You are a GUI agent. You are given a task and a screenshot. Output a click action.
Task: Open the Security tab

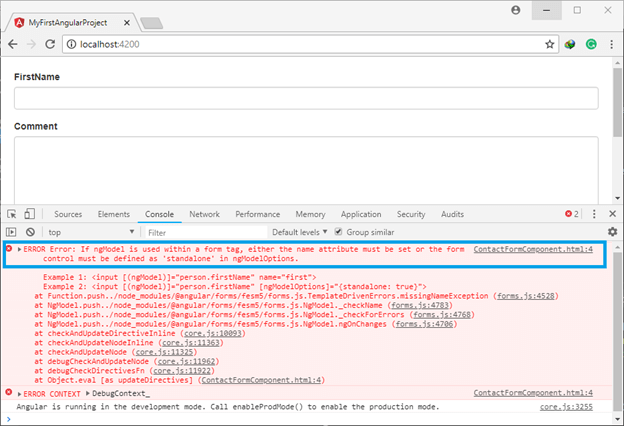tap(411, 214)
